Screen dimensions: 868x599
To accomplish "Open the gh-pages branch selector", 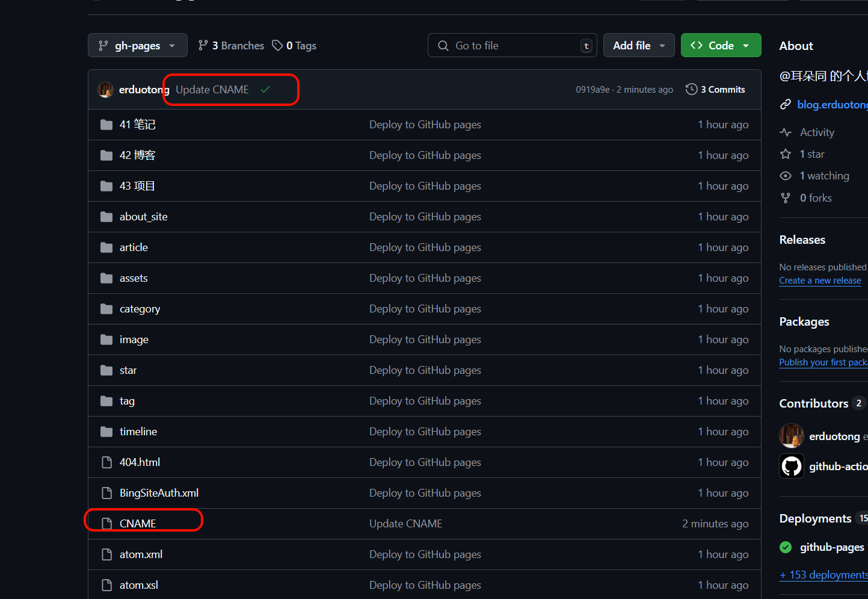I will tap(137, 45).
